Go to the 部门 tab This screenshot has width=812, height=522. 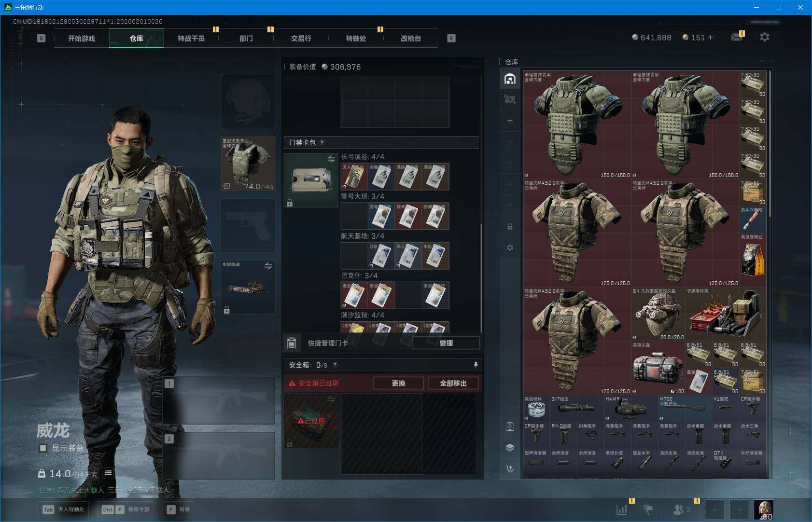(246, 38)
